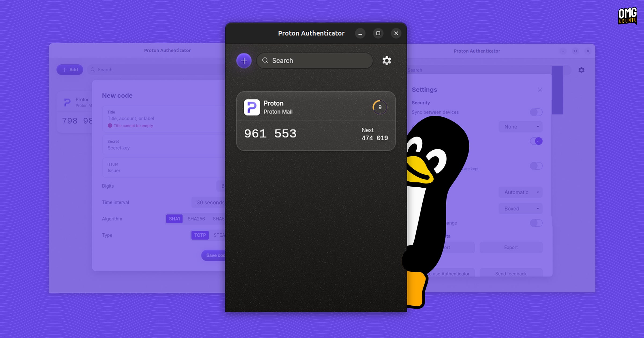Image resolution: width=644 pixels, height=338 pixels.
Task: Open the None dropdown in Settings
Action: click(x=520, y=127)
